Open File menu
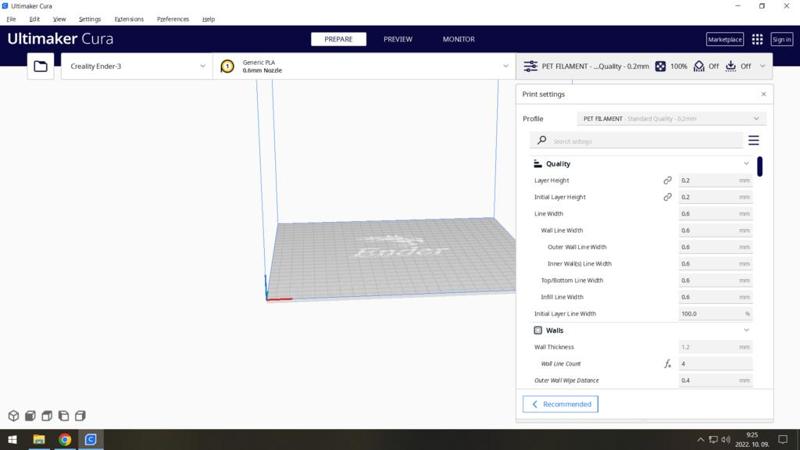Viewport: 800px width, 450px height. point(11,19)
